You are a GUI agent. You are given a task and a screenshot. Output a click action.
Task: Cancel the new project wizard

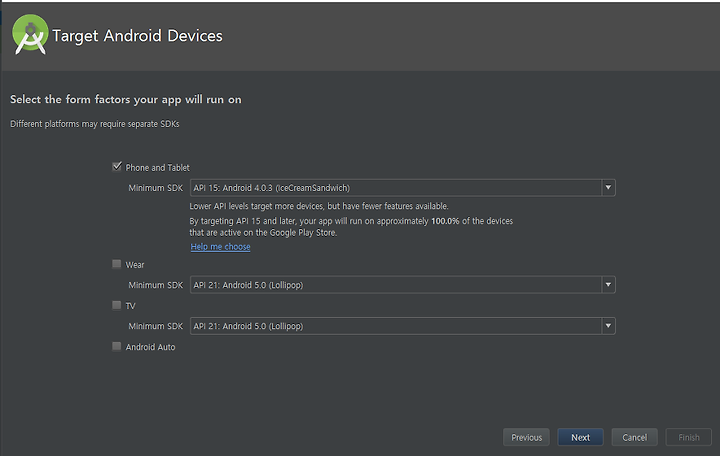(x=635, y=437)
